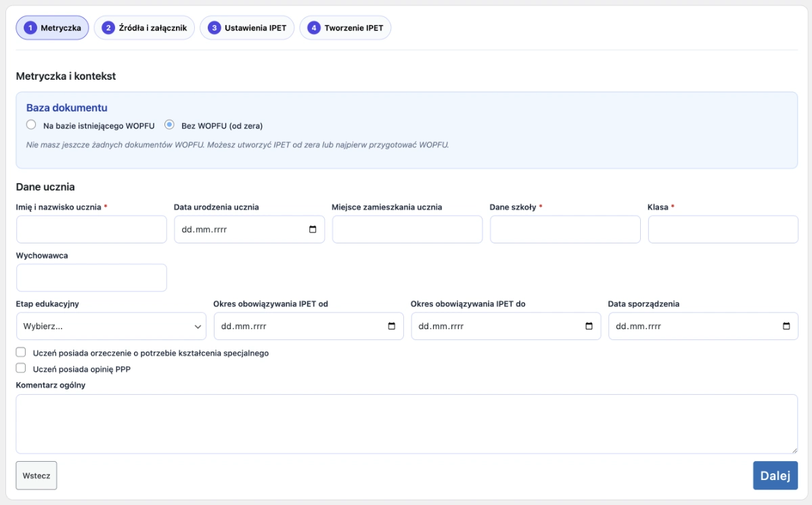Image resolution: width=812 pixels, height=505 pixels.
Task: Open calendar picker for Data urodzenia ucznia
Action: click(x=313, y=230)
